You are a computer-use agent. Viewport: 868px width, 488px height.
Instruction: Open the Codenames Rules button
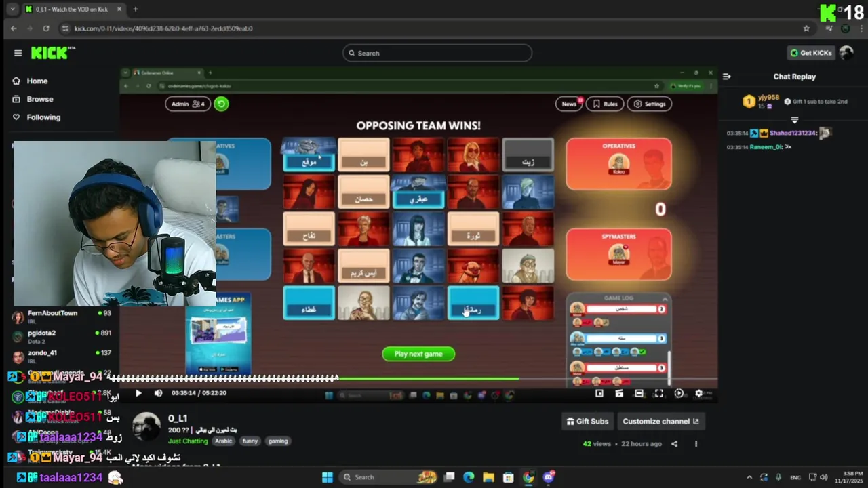pyautogui.click(x=605, y=104)
